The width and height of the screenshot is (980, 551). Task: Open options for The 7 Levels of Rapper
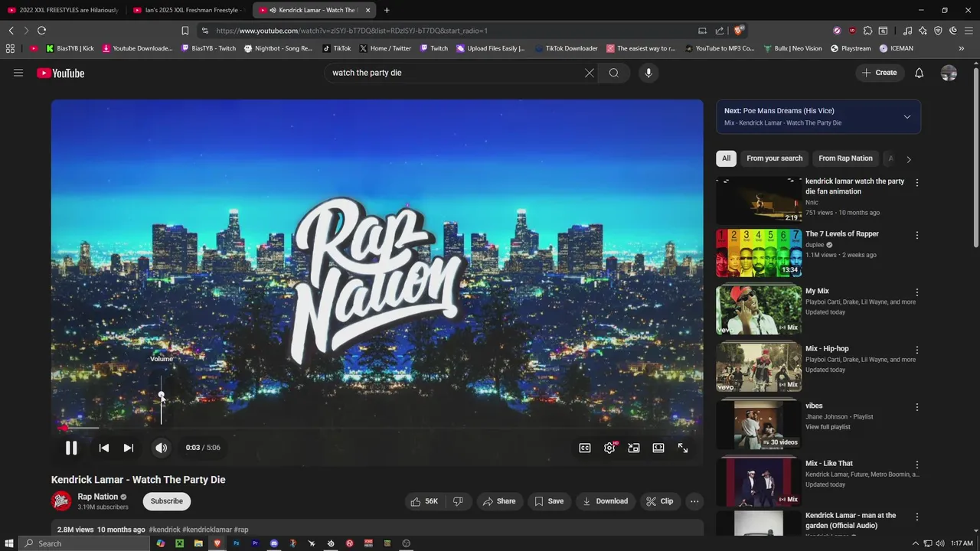(917, 235)
